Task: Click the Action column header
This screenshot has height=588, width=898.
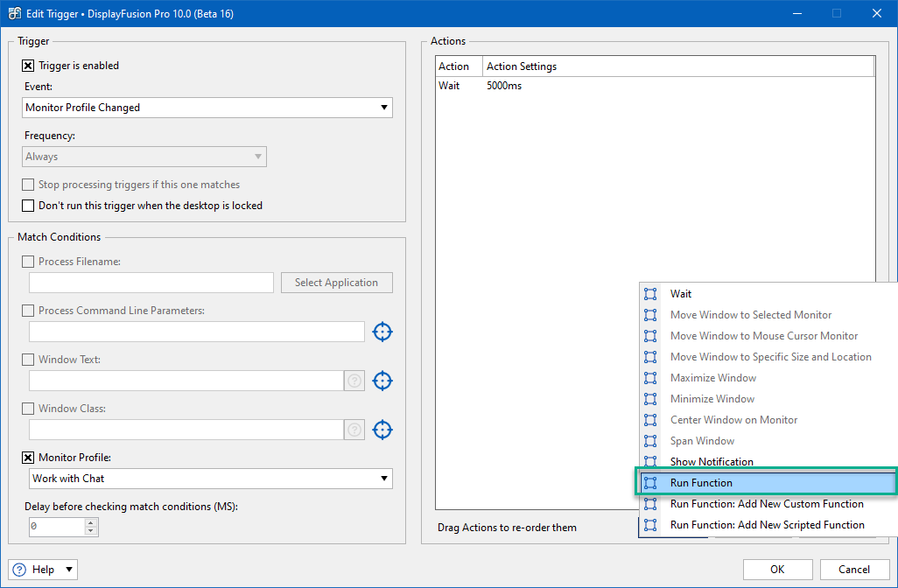Action: coord(459,66)
